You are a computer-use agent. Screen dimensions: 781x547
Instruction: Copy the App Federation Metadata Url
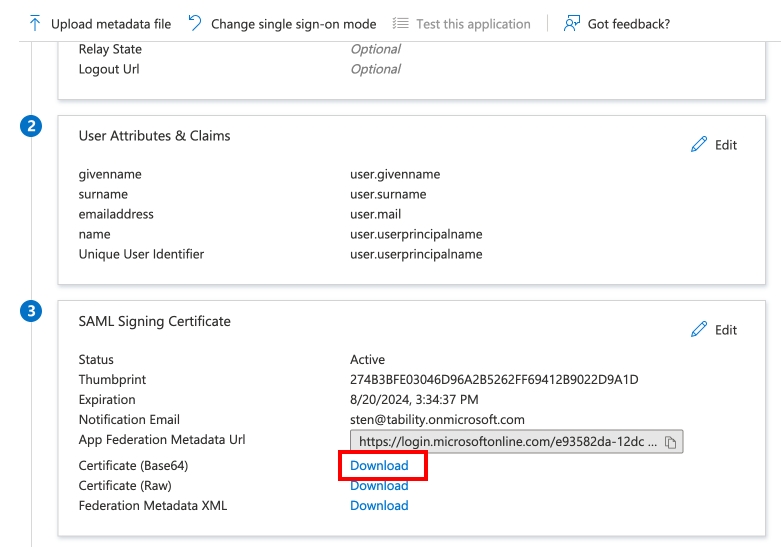(x=671, y=441)
